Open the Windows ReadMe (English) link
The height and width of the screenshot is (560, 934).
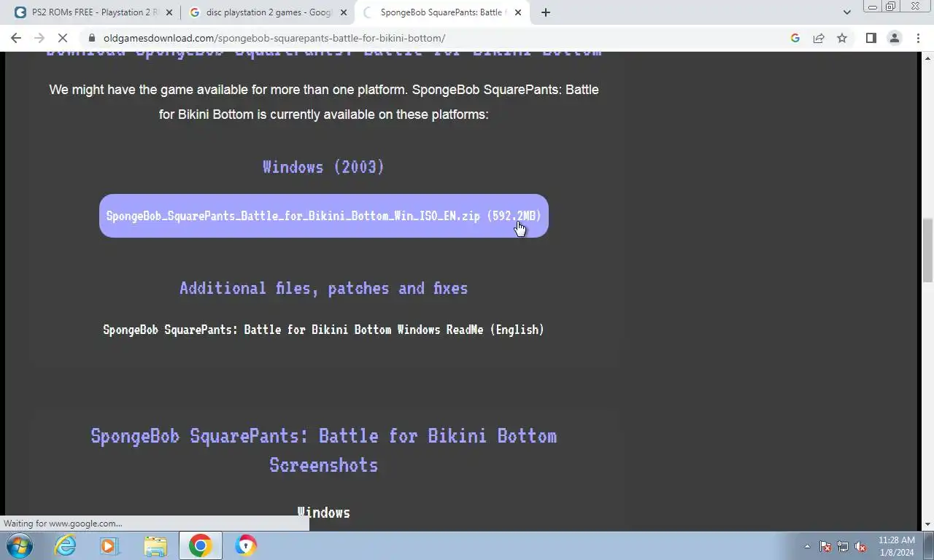[x=324, y=330]
